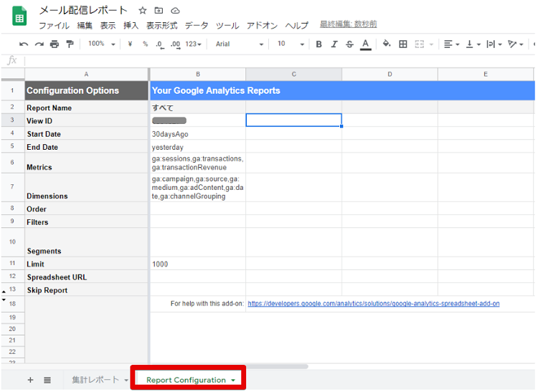
Task: Select the Limit value 1000 cell
Action: (x=198, y=264)
